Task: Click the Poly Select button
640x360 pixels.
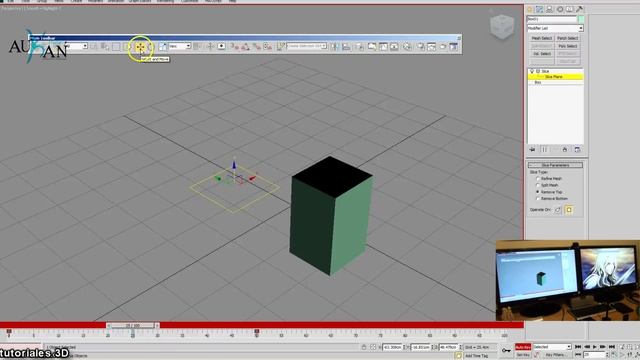Action: (x=567, y=46)
